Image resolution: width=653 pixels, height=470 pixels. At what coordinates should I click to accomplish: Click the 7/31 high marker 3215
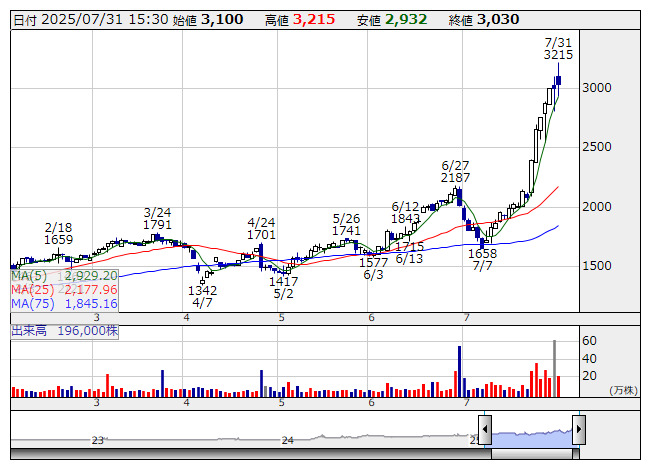coord(558,56)
